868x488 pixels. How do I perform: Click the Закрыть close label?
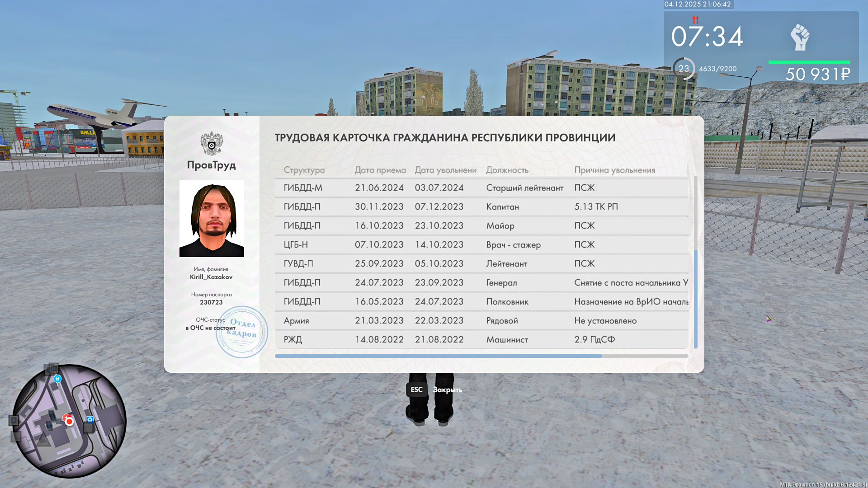(447, 390)
